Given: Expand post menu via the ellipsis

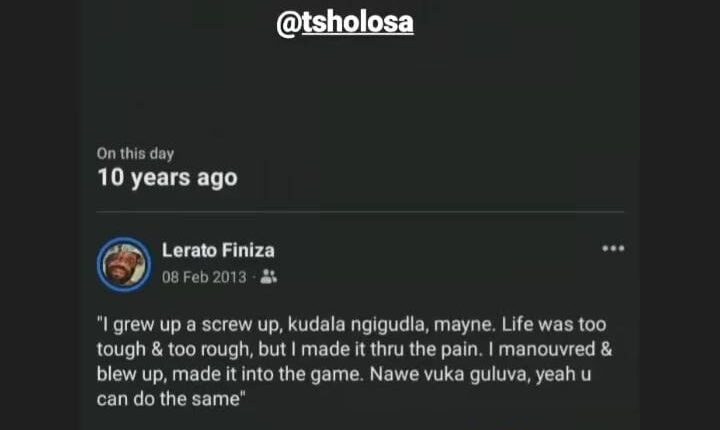Looking at the screenshot, I should point(612,248).
